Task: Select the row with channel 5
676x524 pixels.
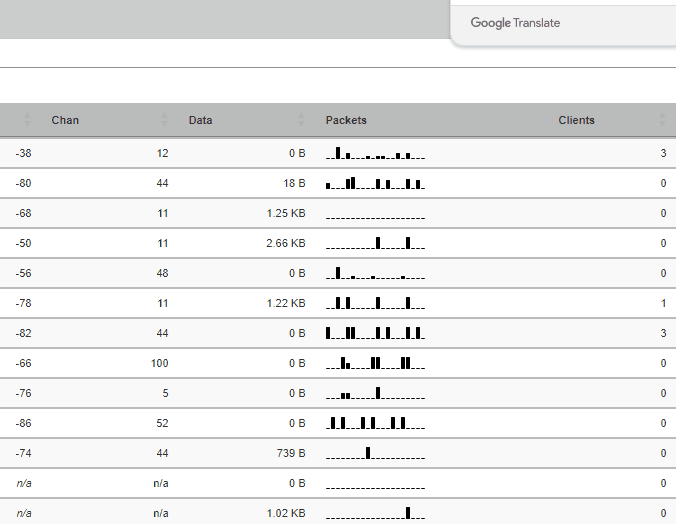Action: click(x=338, y=393)
